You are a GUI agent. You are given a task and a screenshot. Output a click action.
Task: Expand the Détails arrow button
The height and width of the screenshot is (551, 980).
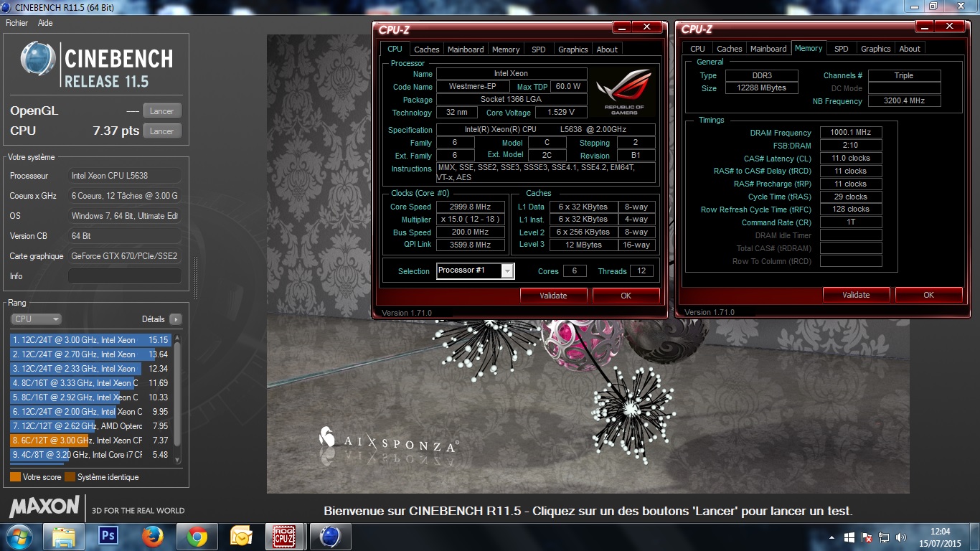pos(175,319)
